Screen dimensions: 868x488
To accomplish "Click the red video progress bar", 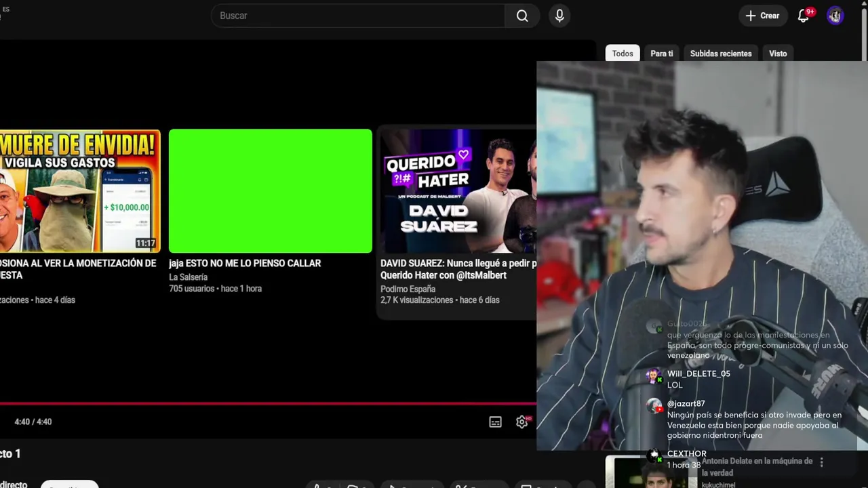I will point(268,403).
